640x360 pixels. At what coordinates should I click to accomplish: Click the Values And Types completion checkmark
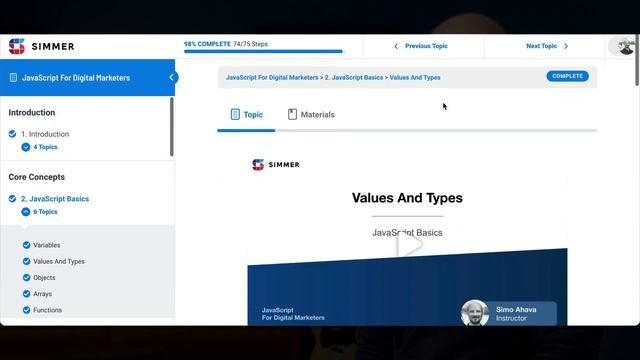tap(27, 261)
